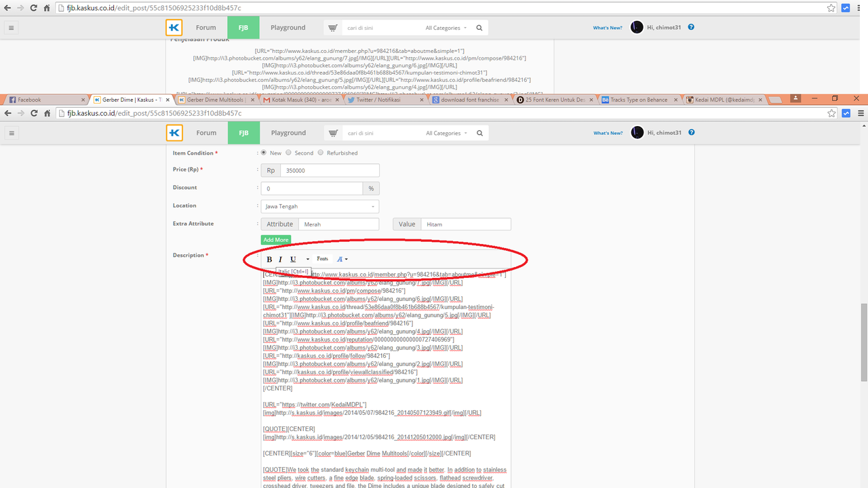Click the Value field containing Hitam
The width and height of the screenshot is (868, 488).
(x=466, y=224)
